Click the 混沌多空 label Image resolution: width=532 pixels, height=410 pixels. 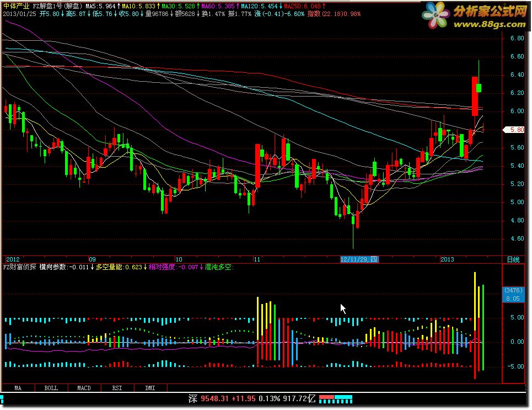(219, 267)
